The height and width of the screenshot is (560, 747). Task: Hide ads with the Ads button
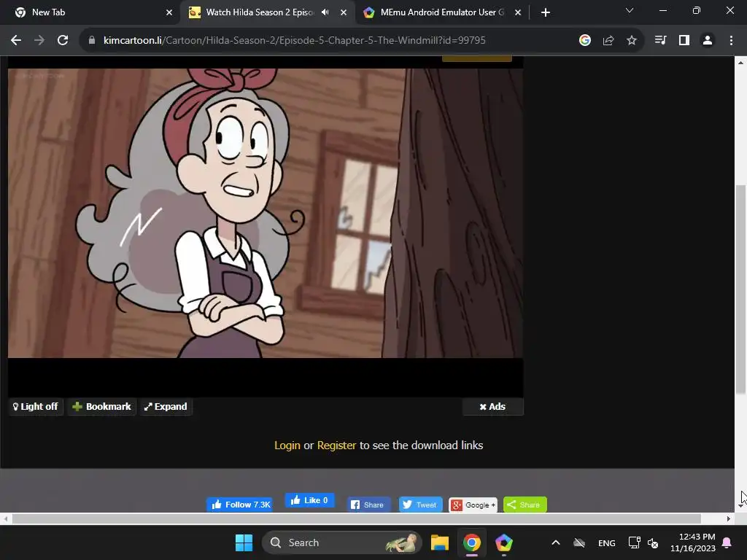point(492,407)
